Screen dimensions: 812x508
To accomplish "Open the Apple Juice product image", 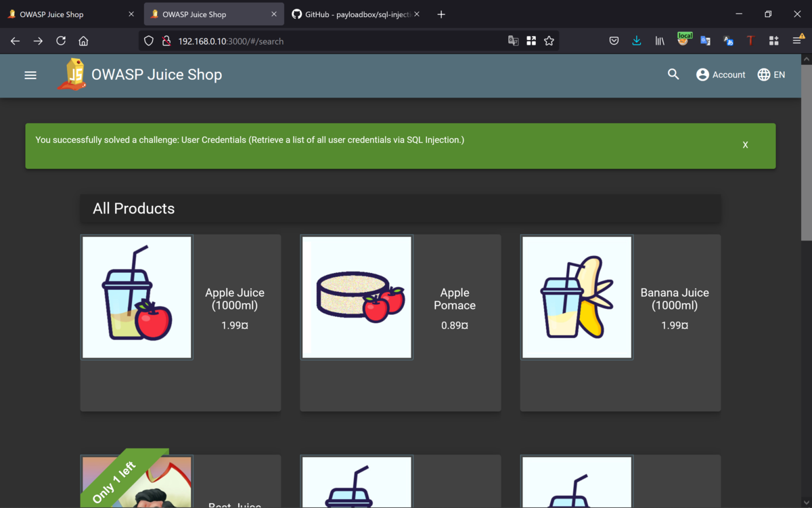I will point(137,297).
